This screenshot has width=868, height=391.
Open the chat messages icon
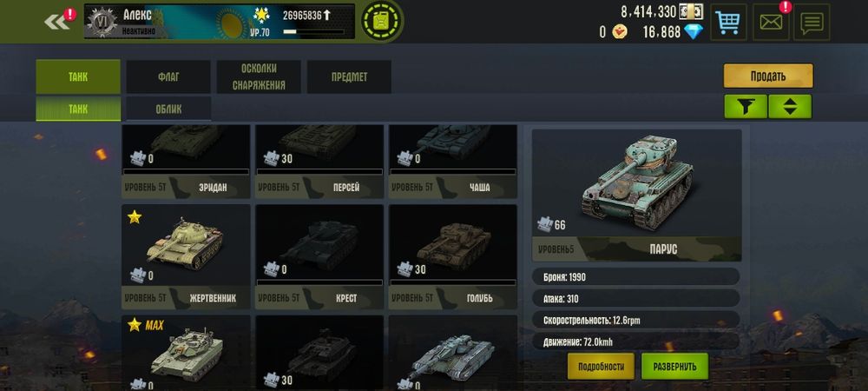point(812,22)
